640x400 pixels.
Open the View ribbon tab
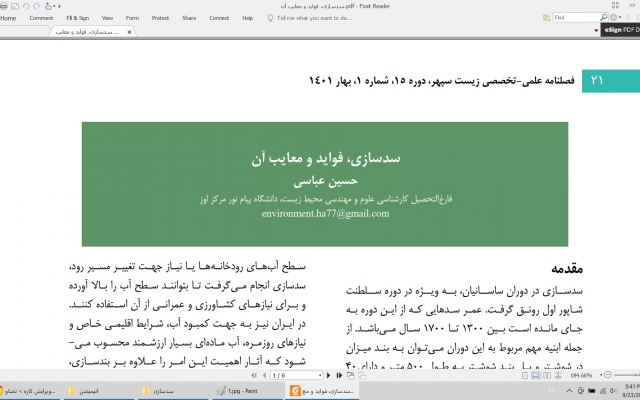[x=107, y=18]
